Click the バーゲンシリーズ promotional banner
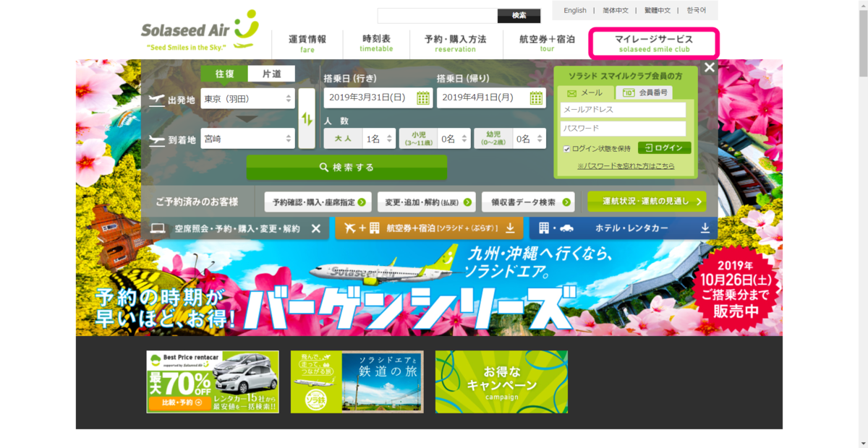Screen dimensions: 868x448 click(x=429, y=288)
